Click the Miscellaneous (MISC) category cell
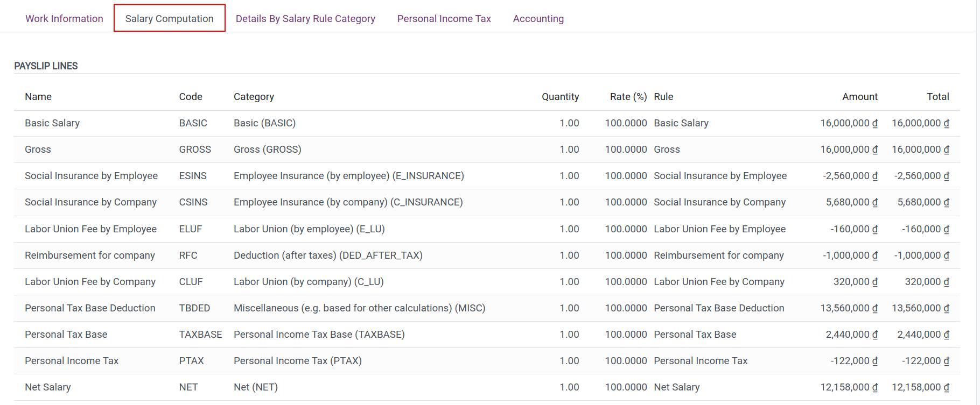 pos(360,308)
